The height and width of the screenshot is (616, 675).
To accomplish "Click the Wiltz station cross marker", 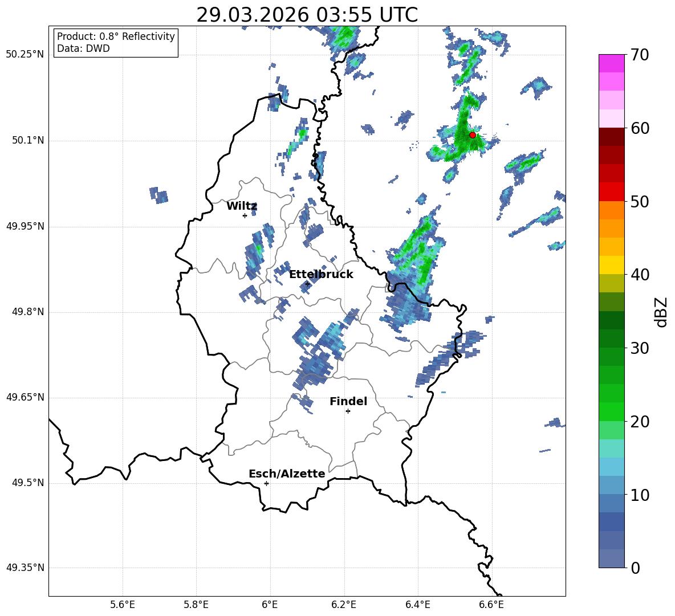I will point(245,215).
